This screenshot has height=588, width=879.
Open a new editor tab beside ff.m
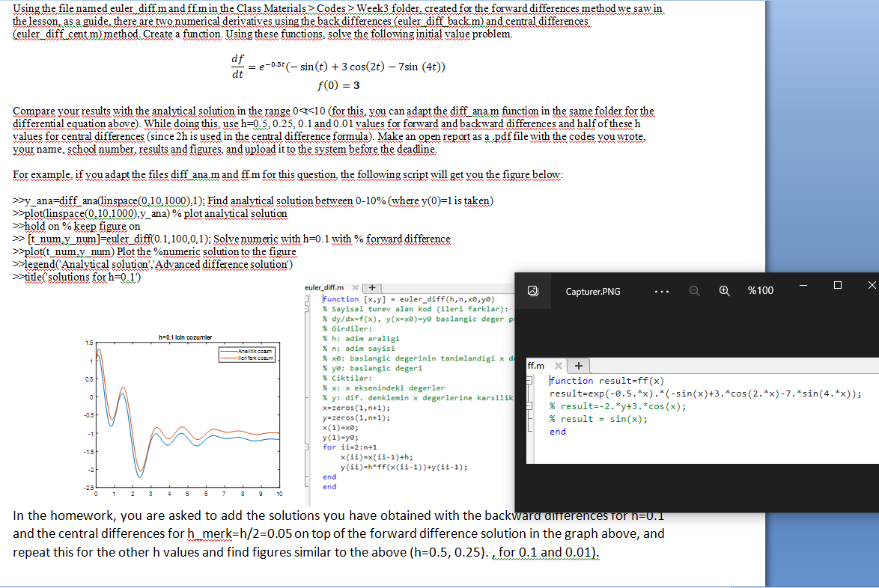point(579,366)
